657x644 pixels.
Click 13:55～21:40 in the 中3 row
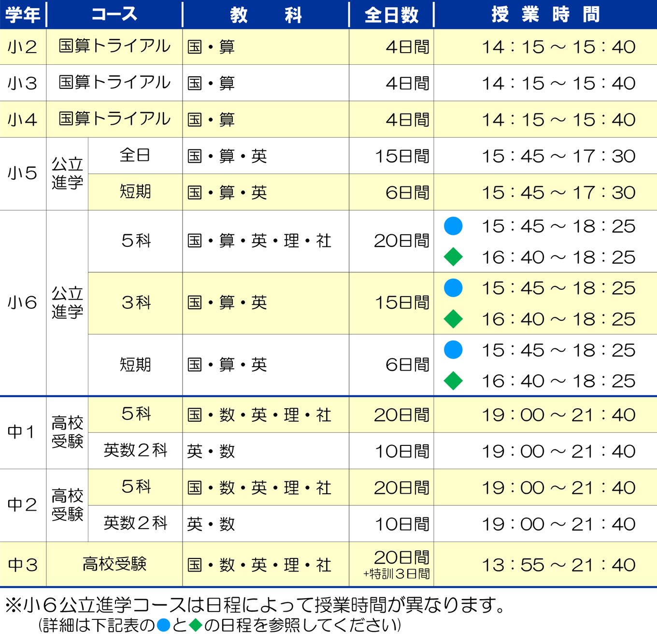coord(558,565)
